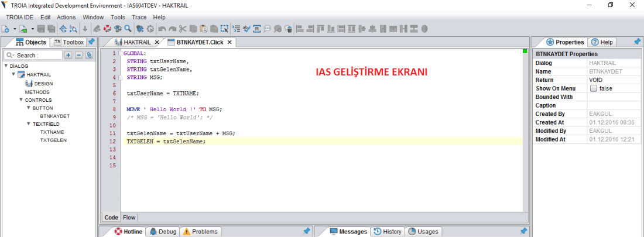
Task: Close the HAKTRAIL editor tab
Action: click(156, 42)
